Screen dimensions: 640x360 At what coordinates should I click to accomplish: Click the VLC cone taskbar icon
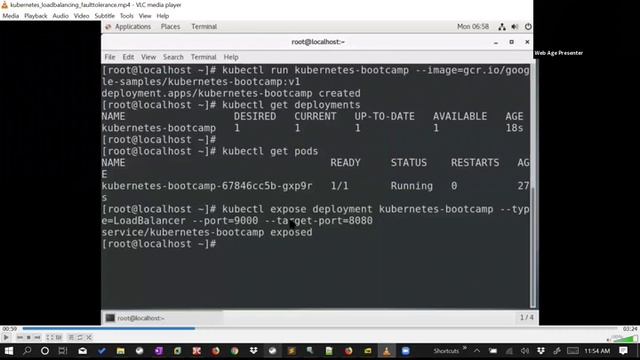[x=387, y=351]
